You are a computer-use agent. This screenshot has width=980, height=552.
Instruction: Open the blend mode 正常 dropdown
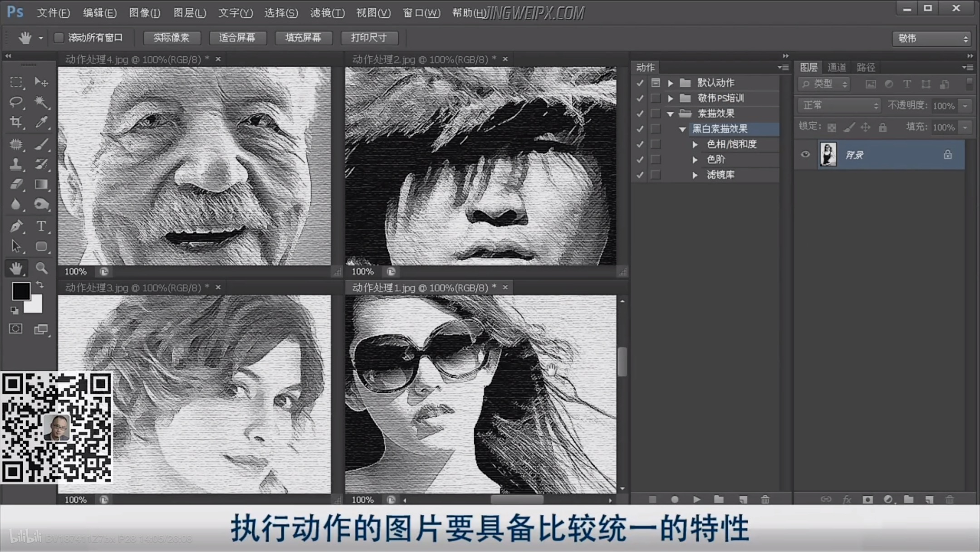[x=839, y=105]
